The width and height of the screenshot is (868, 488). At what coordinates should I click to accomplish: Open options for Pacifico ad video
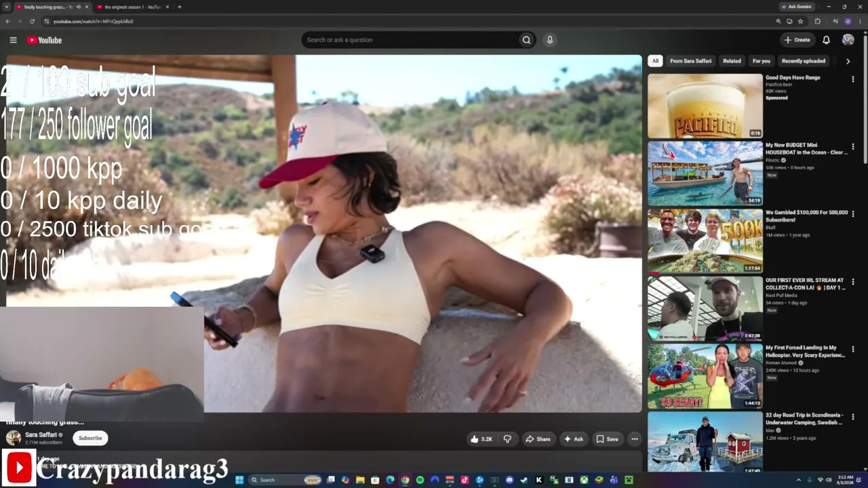[852, 79]
